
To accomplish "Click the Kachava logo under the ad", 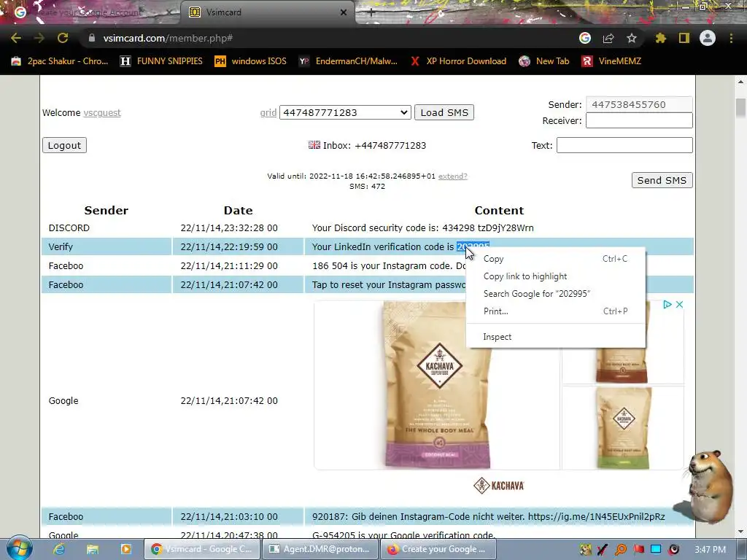I will coord(499,486).
